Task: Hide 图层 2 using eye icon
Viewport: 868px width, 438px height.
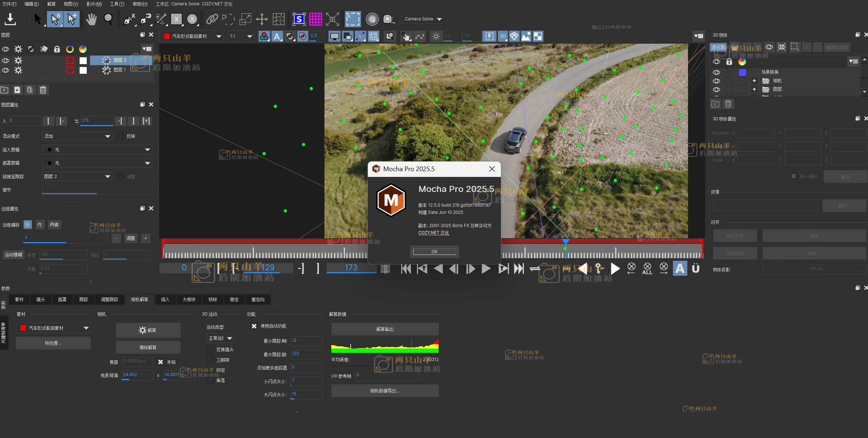Action: [x=5, y=60]
